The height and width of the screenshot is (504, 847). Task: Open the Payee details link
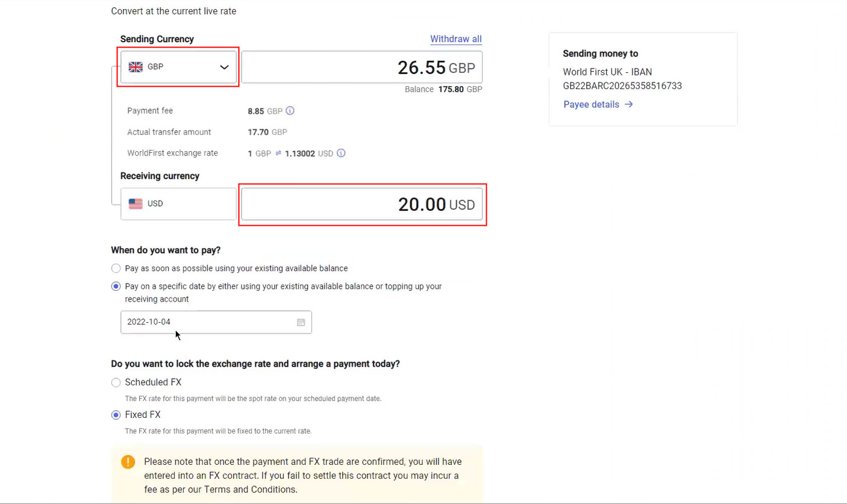click(591, 104)
